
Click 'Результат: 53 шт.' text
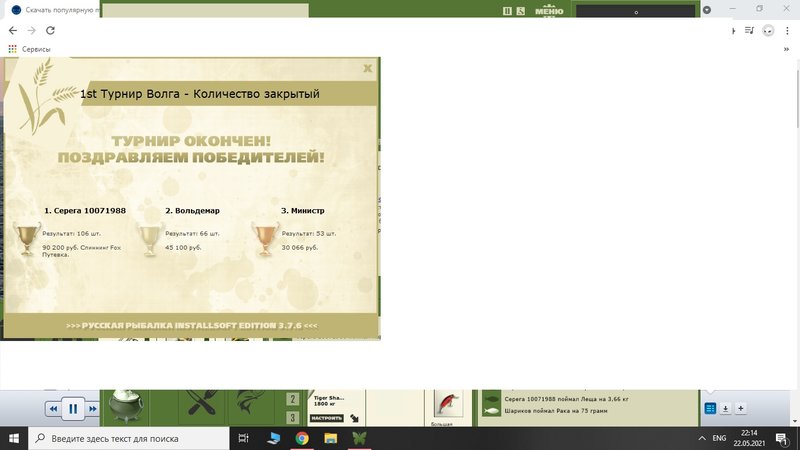pos(309,233)
